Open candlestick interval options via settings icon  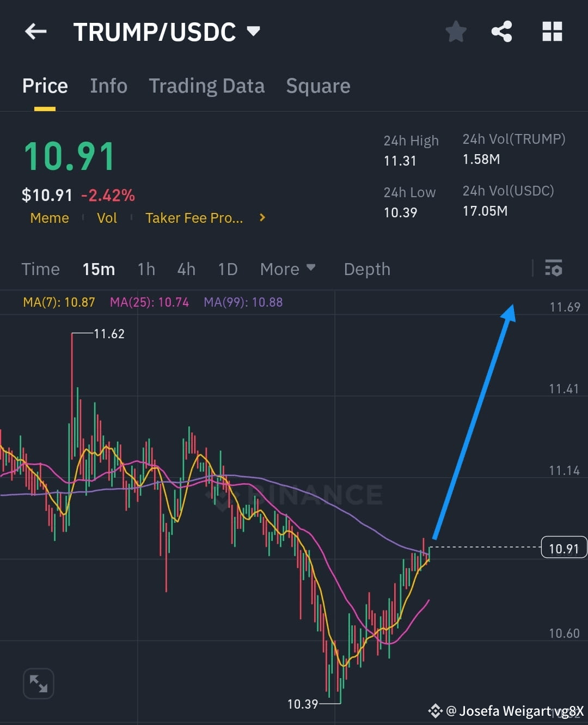pyautogui.click(x=553, y=269)
